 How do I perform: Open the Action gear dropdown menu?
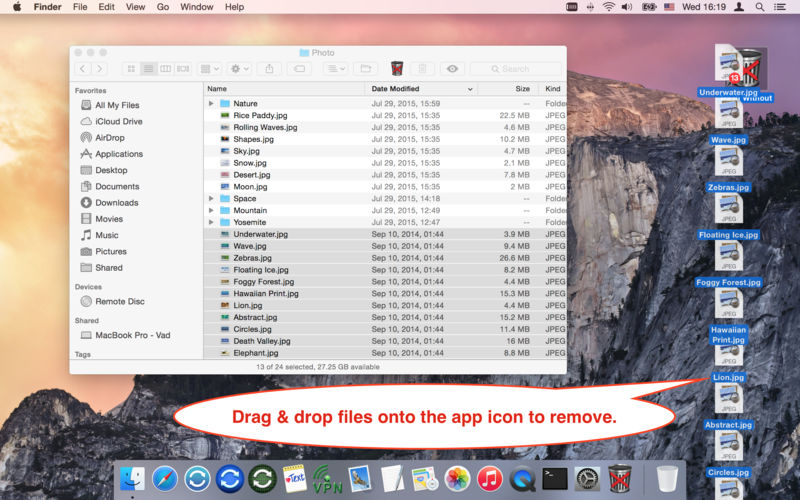click(x=239, y=68)
